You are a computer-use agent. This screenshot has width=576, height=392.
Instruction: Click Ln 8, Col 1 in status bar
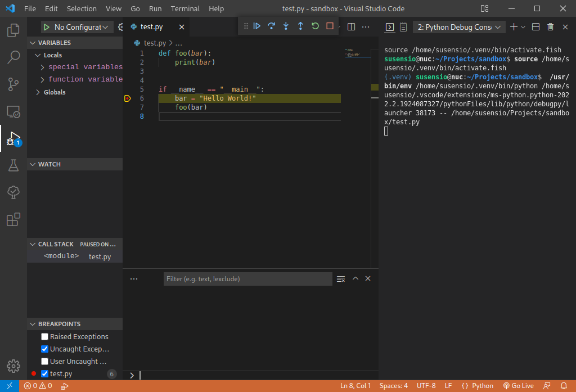[355, 386]
